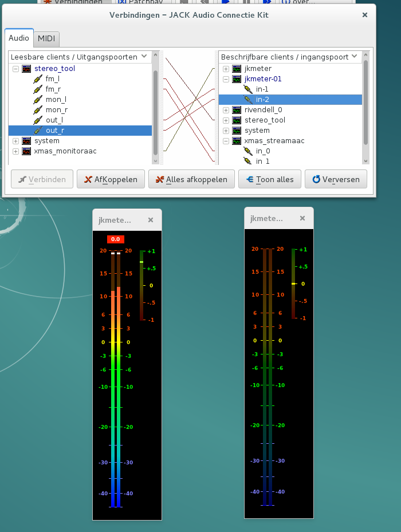This screenshot has height=532, width=401.
Task: Click the output ports list scrollbar
Action: 155,112
